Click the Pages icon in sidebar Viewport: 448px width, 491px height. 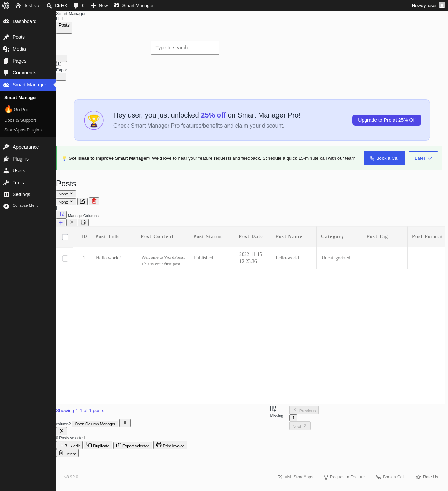coord(6,61)
